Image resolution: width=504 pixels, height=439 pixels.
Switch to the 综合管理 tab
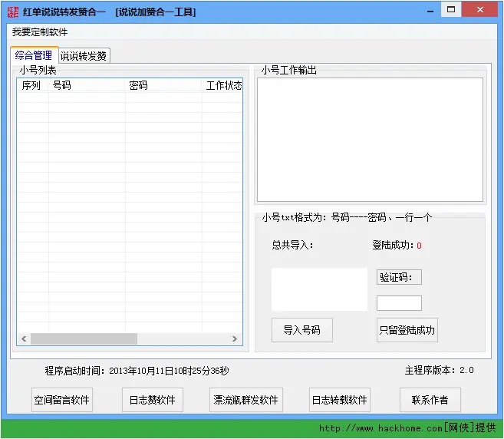click(x=34, y=55)
